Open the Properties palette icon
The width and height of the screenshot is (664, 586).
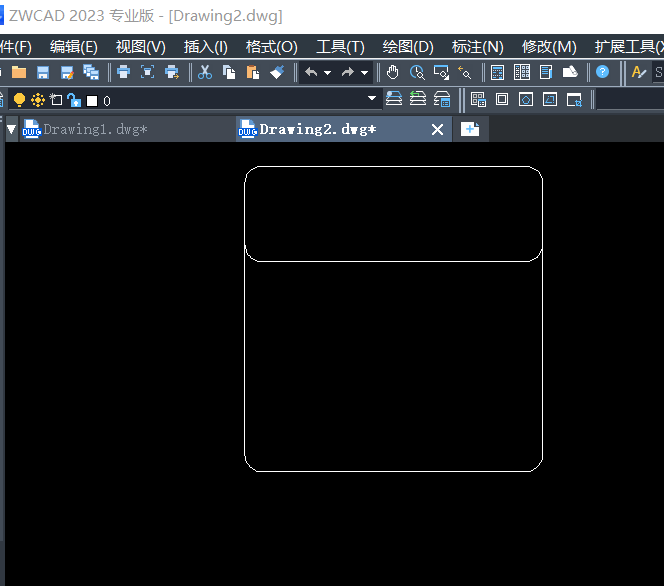(497, 72)
